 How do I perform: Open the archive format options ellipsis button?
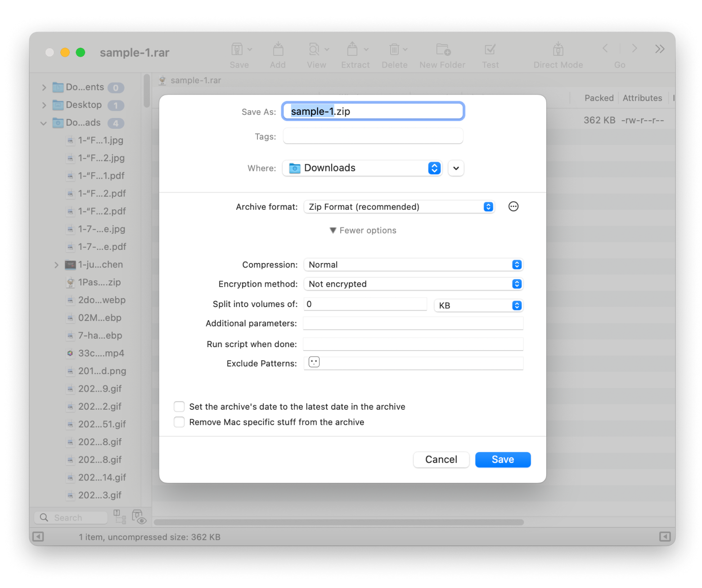(513, 207)
